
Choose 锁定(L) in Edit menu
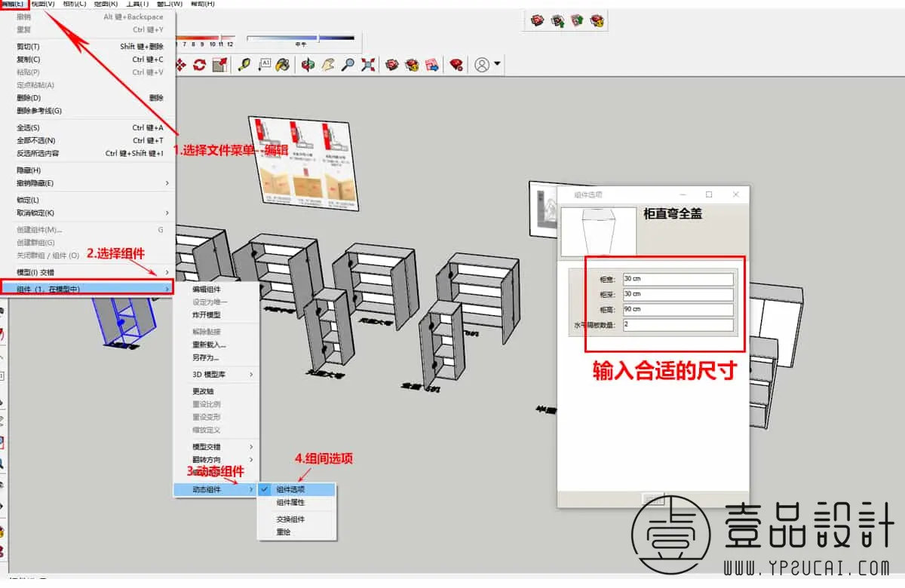click(89, 200)
